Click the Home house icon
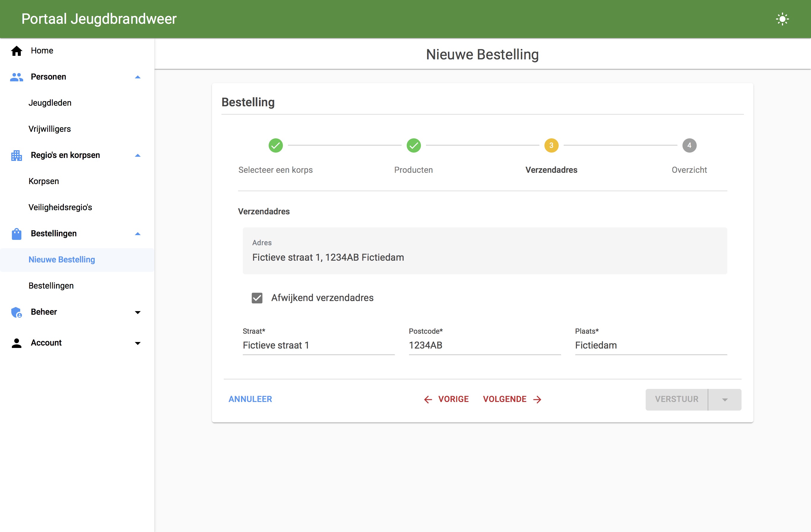Screen dimensions: 811x532 click(x=16, y=51)
